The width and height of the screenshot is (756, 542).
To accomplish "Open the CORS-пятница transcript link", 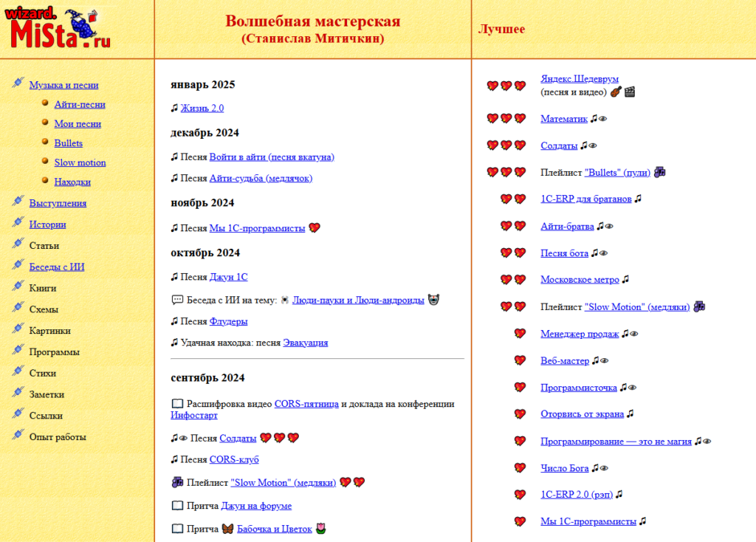I will (x=306, y=404).
